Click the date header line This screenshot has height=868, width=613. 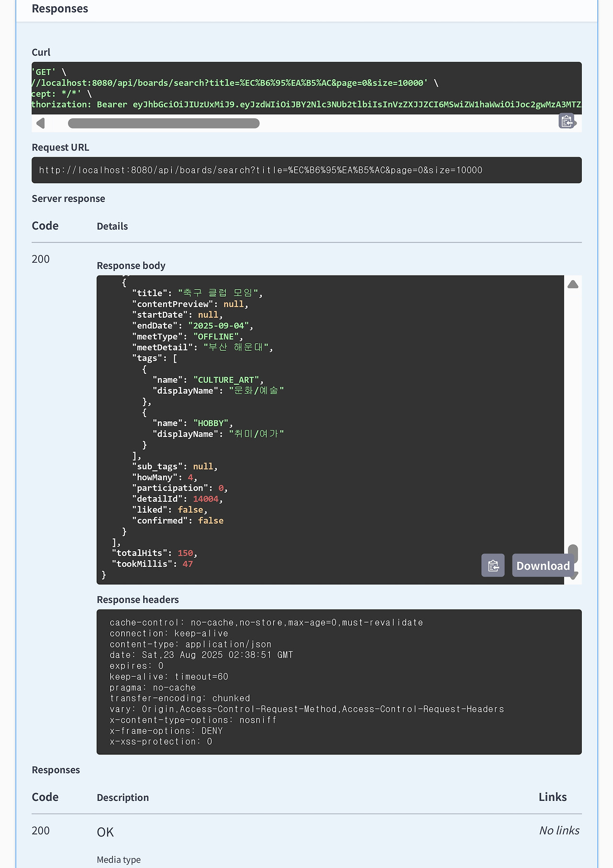click(x=201, y=655)
